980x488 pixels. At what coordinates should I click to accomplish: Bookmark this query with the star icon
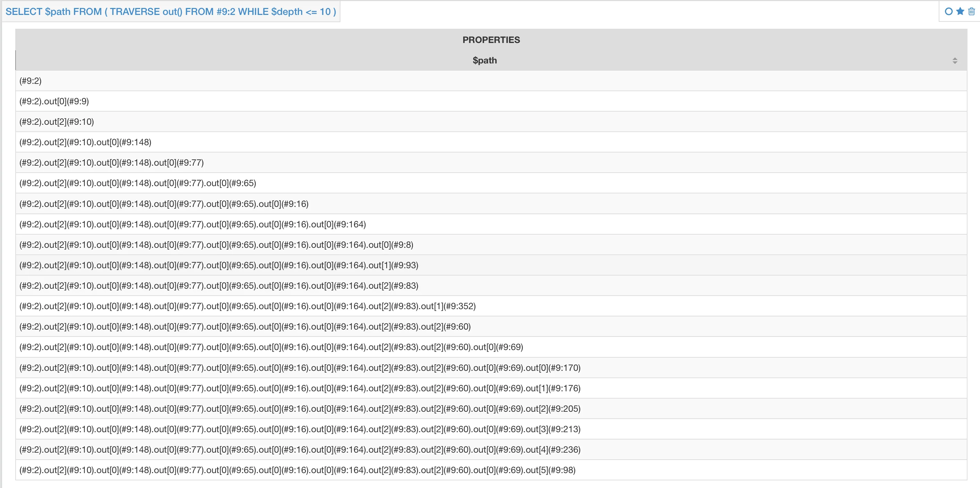tap(960, 11)
